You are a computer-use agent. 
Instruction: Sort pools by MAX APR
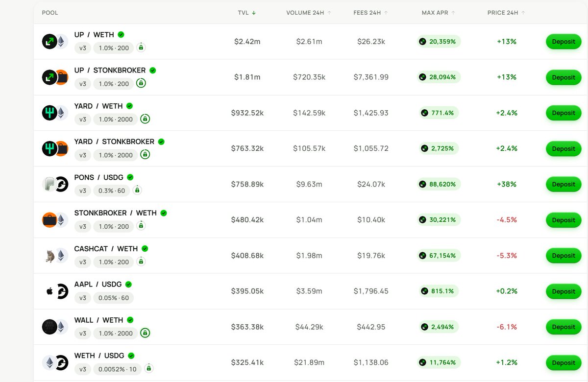(x=439, y=13)
